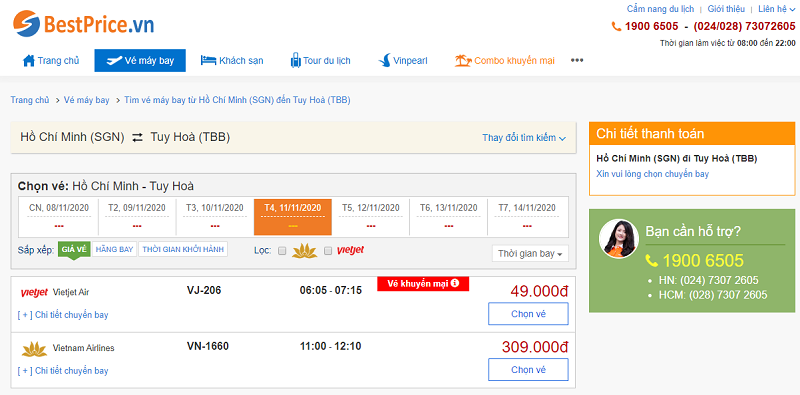Open the three-dots more menu
Screen dimensions: 800x395
(x=577, y=60)
